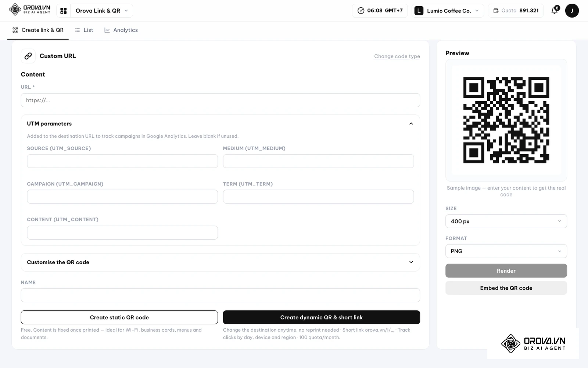Focus the Content (utm_content) field
Screen dimensions: 588x368
[122, 233]
